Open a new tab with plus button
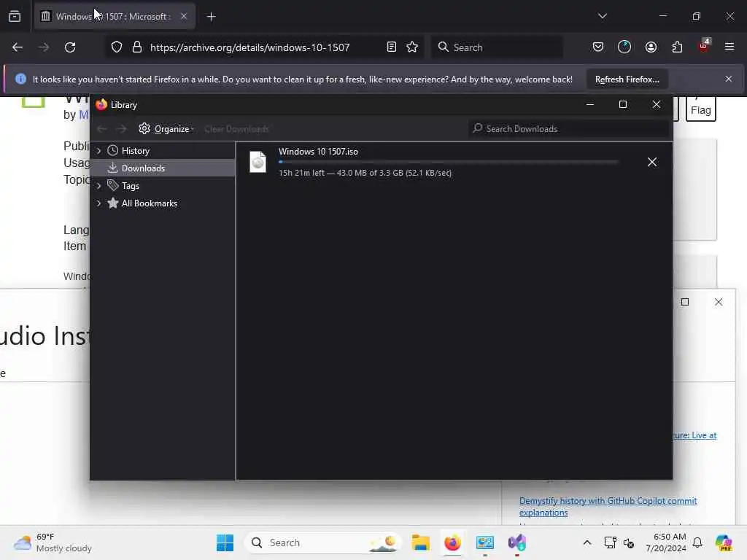Viewport: 747px width, 560px height. click(211, 17)
